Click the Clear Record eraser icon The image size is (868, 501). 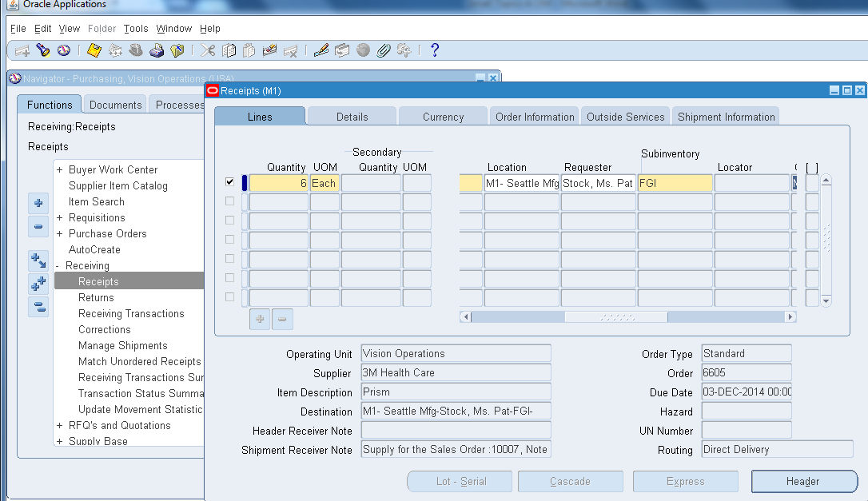(269, 50)
